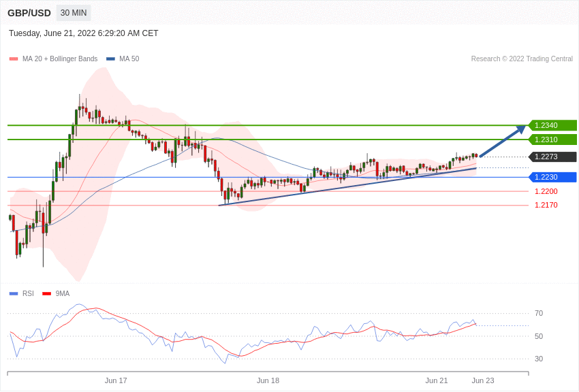Click the GBP/USD pair title
Image resolution: width=579 pixels, height=392 pixels.
point(29,13)
